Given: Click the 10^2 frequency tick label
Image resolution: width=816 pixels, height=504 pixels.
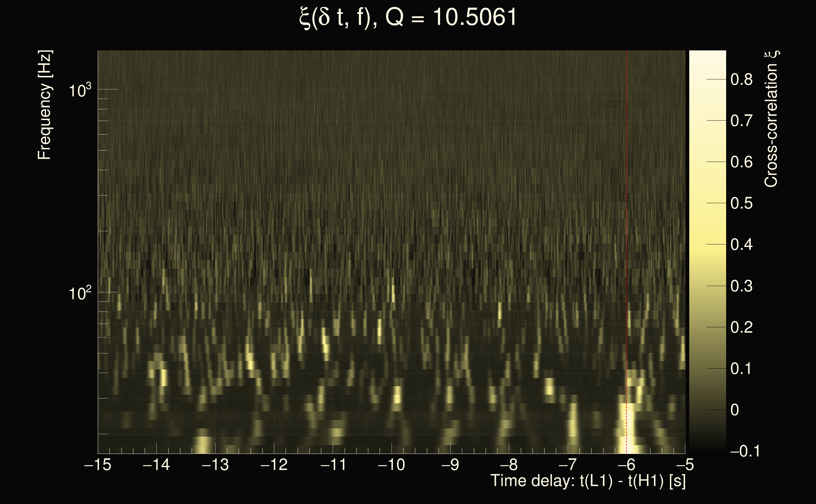Looking at the screenshot, I should 80,294.
